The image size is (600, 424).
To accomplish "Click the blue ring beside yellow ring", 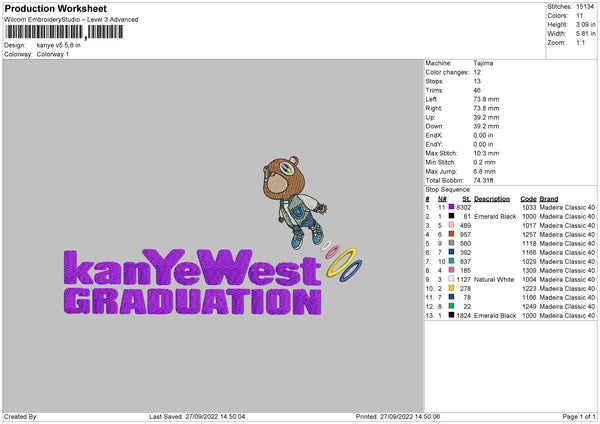I will click(x=351, y=271).
